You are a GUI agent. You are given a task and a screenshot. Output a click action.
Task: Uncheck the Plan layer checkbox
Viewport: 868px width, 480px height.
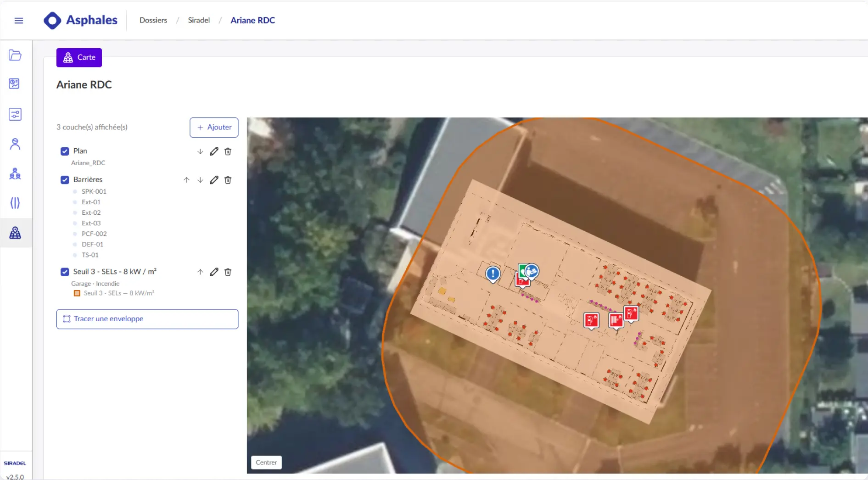click(x=65, y=151)
